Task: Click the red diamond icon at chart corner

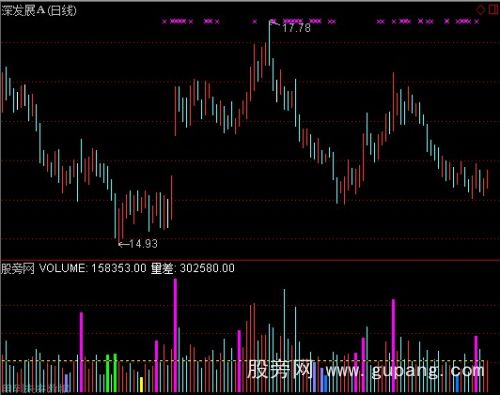Action: click(x=480, y=10)
